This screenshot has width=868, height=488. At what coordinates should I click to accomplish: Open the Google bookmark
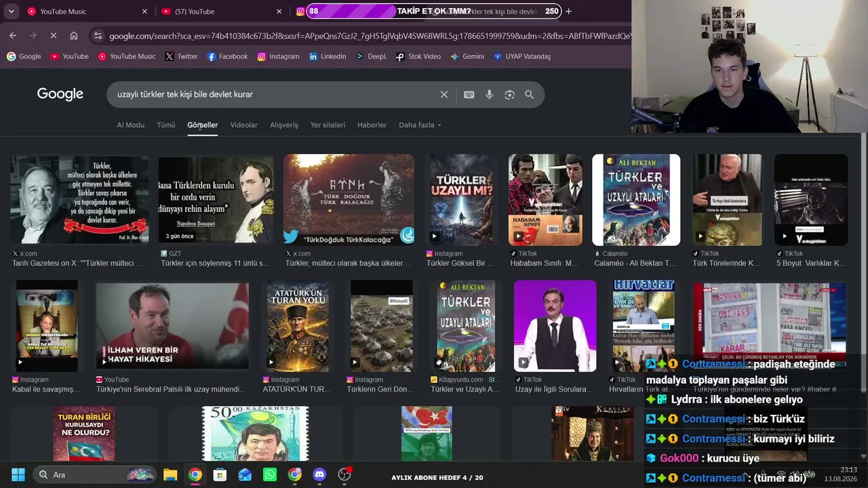point(24,57)
